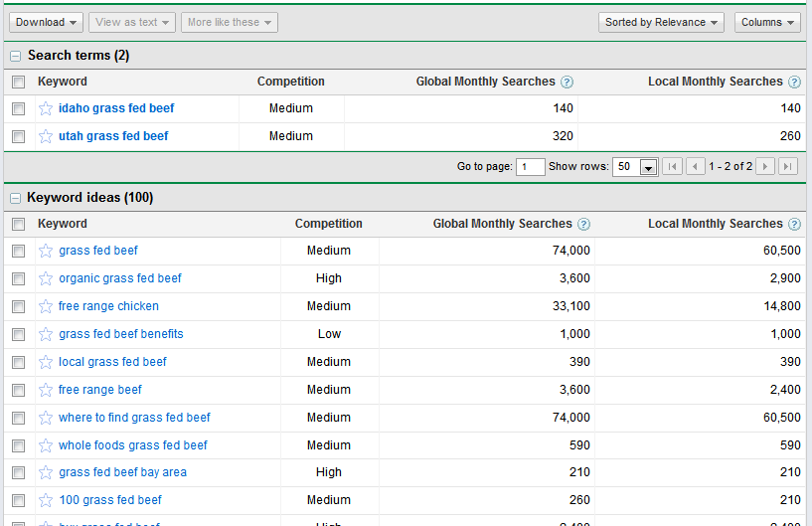This screenshot has height=526, width=812.
Task: Open the Show rows dropdown
Action: tap(636, 167)
